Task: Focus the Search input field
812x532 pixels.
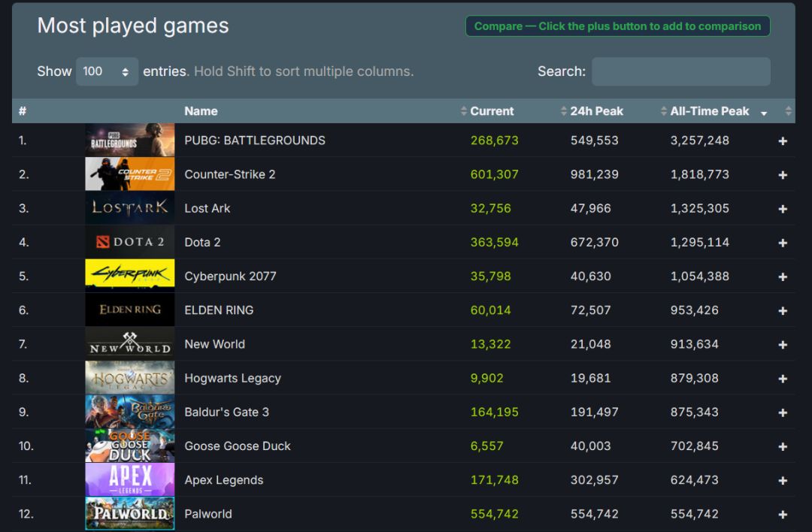Action: [x=680, y=71]
